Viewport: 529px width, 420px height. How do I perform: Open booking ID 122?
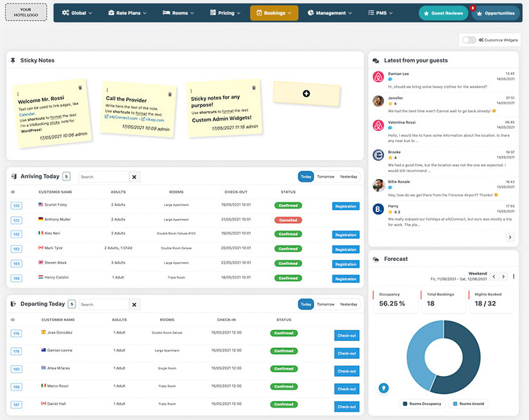coord(16,220)
